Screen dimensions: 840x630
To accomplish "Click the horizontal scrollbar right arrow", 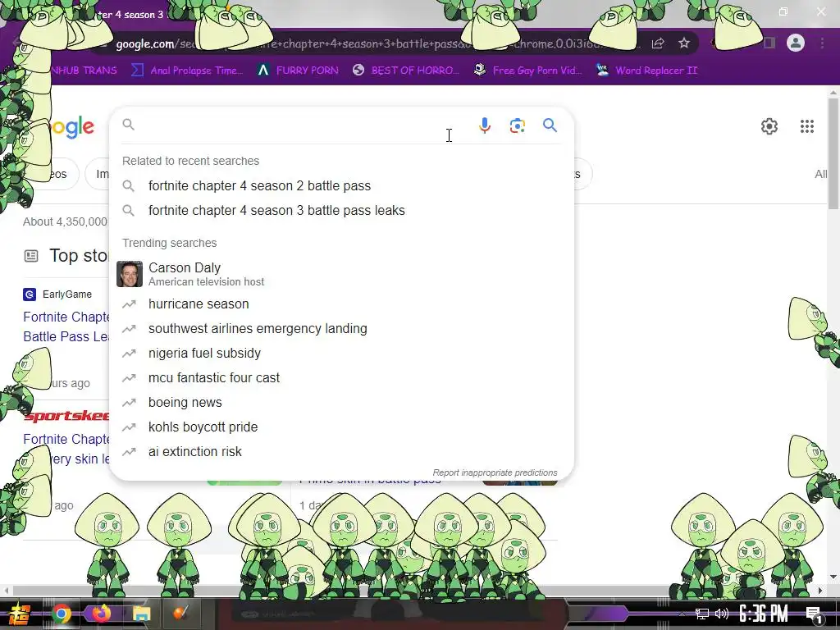I will click(x=820, y=591).
